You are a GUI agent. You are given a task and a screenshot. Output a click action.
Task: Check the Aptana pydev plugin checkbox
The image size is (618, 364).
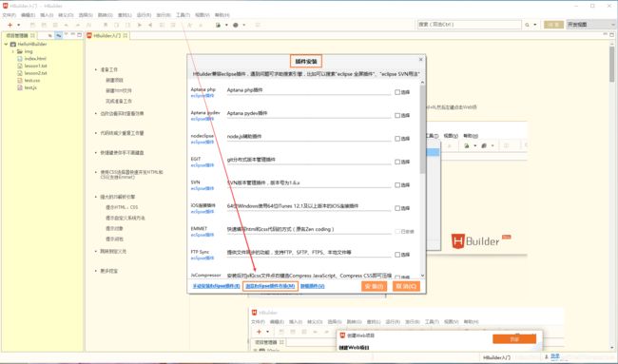point(397,115)
